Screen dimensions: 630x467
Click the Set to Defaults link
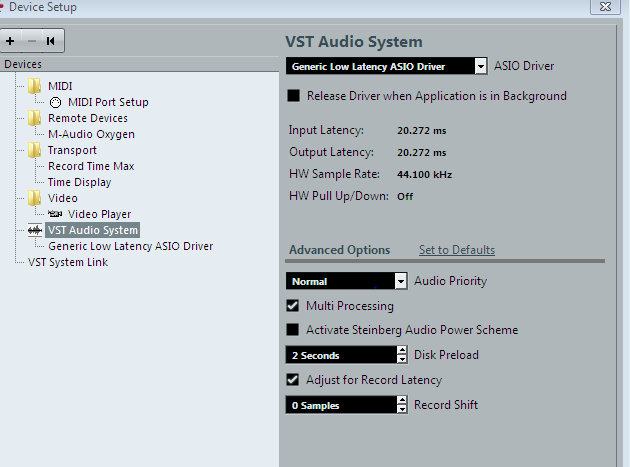(x=457, y=250)
